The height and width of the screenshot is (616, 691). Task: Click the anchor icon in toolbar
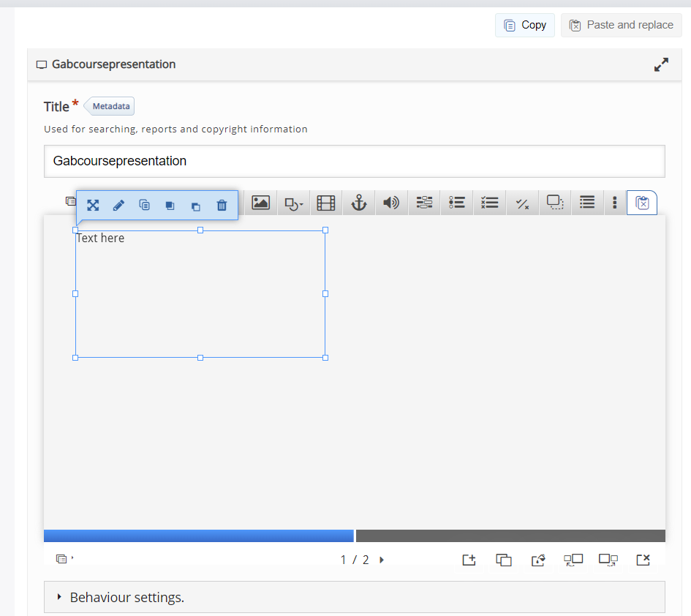click(x=359, y=203)
